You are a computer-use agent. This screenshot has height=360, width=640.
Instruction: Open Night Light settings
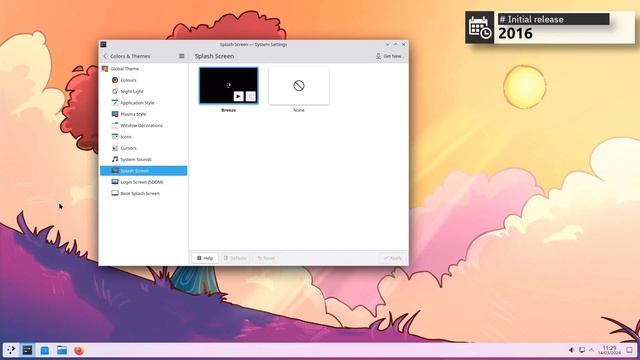[x=144, y=91]
